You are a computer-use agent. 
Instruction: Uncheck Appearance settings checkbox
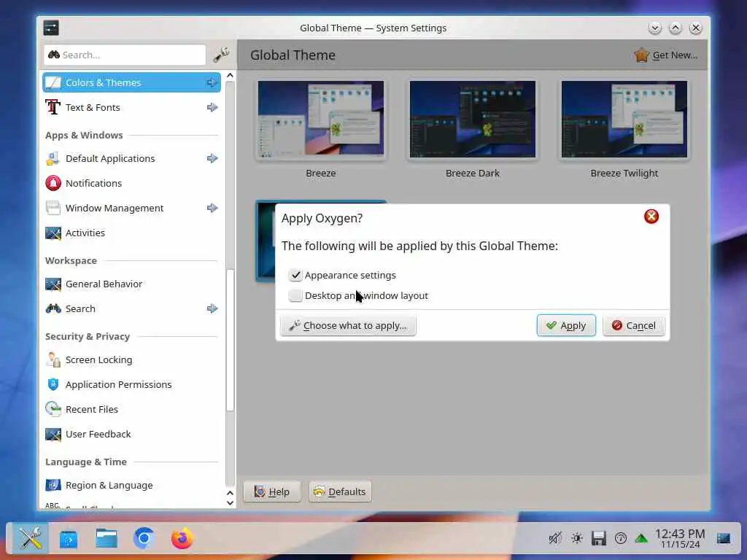pos(295,275)
